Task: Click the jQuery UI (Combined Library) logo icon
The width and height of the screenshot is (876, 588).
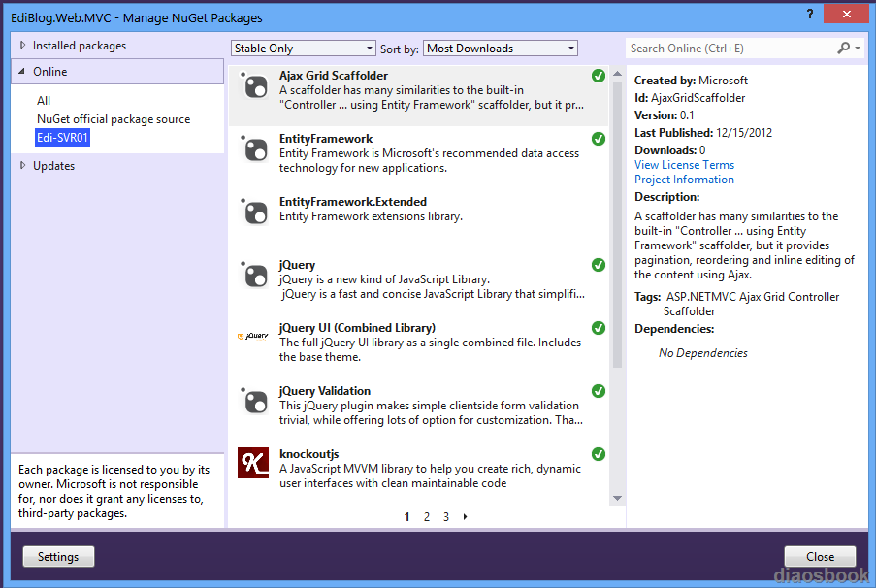Action: 253,336
